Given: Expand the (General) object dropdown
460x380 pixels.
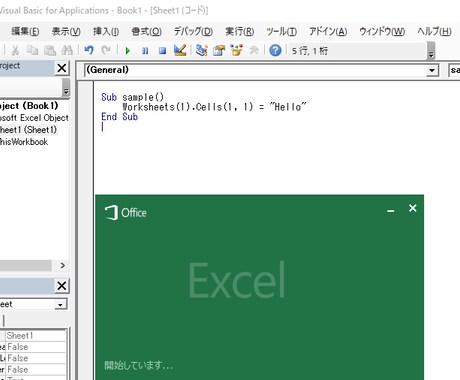Looking at the screenshot, I should point(432,70).
